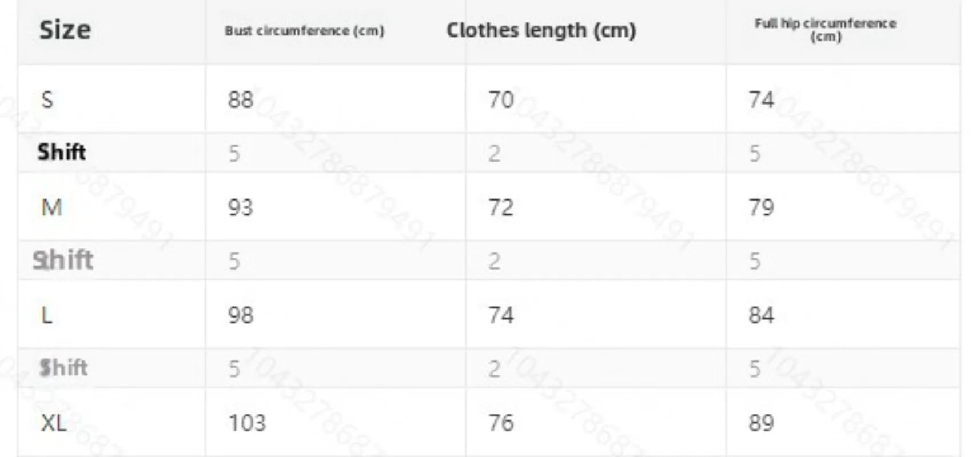This screenshot has height=457, width=980.
Task: Click the "Full hip circumference (cm)" header
Action: pyautogui.click(x=825, y=30)
